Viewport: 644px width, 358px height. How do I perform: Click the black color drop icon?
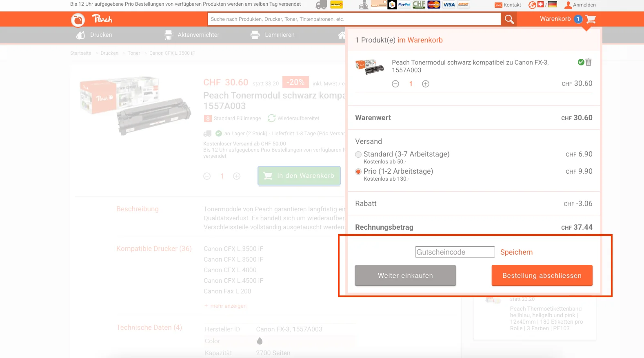click(260, 341)
